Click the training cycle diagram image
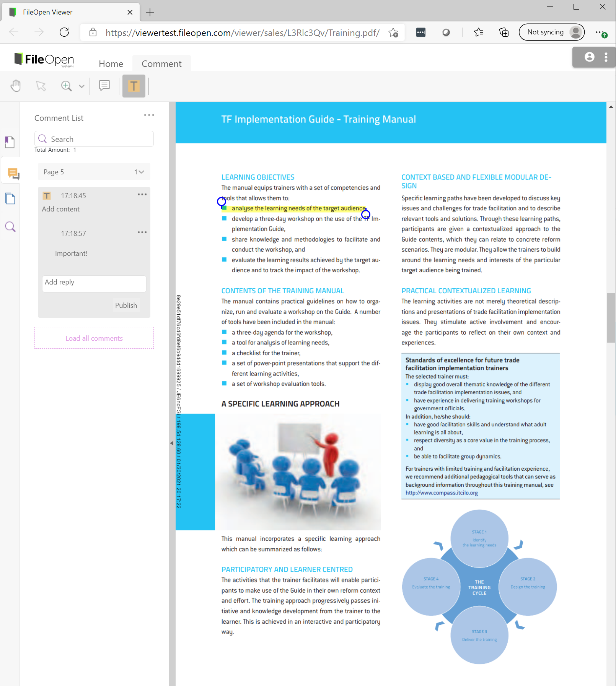 [x=479, y=587]
